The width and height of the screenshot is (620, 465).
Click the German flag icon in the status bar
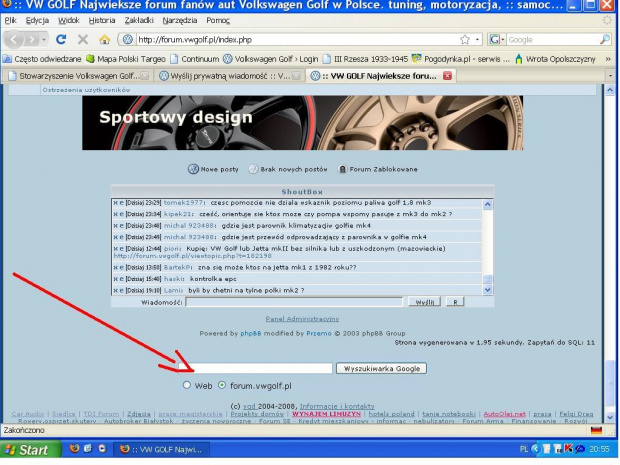pyautogui.click(x=596, y=430)
